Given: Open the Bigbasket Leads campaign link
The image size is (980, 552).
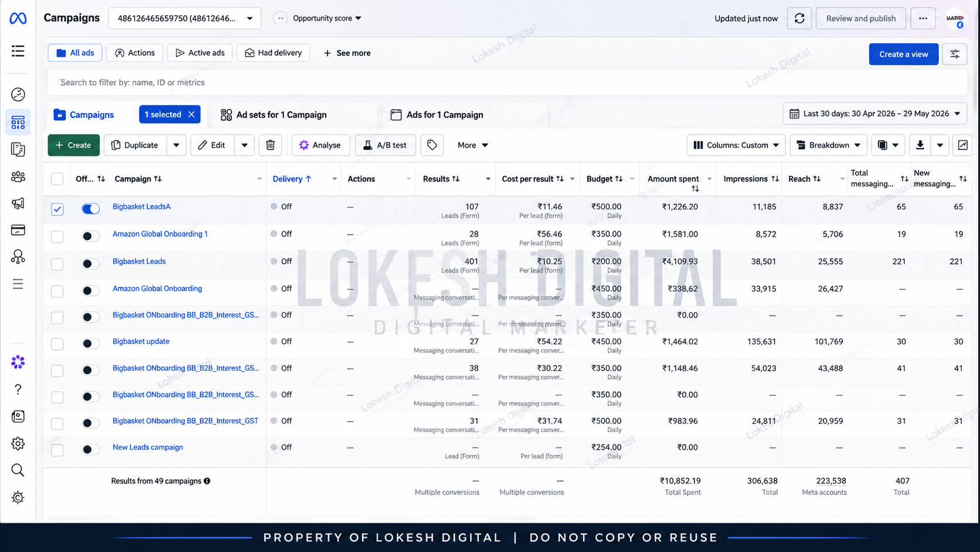Looking at the screenshot, I should pyautogui.click(x=139, y=261).
